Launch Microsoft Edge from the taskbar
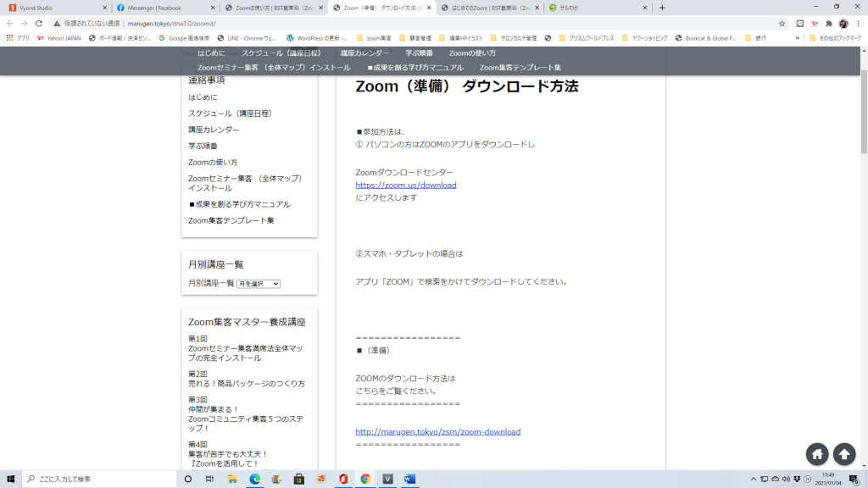Screen dimensions: 868x488 click(x=254, y=479)
